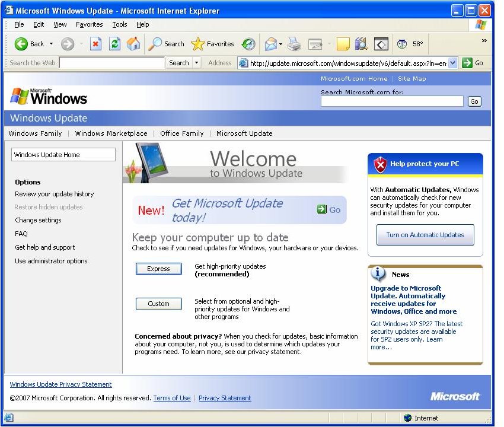The height and width of the screenshot is (427, 504).
Task: Open the View menu
Action: 60,24
